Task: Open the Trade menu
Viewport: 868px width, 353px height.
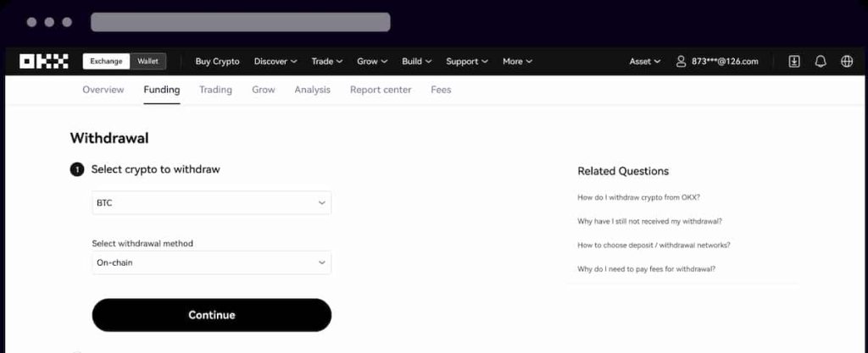Action: (326, 61)
